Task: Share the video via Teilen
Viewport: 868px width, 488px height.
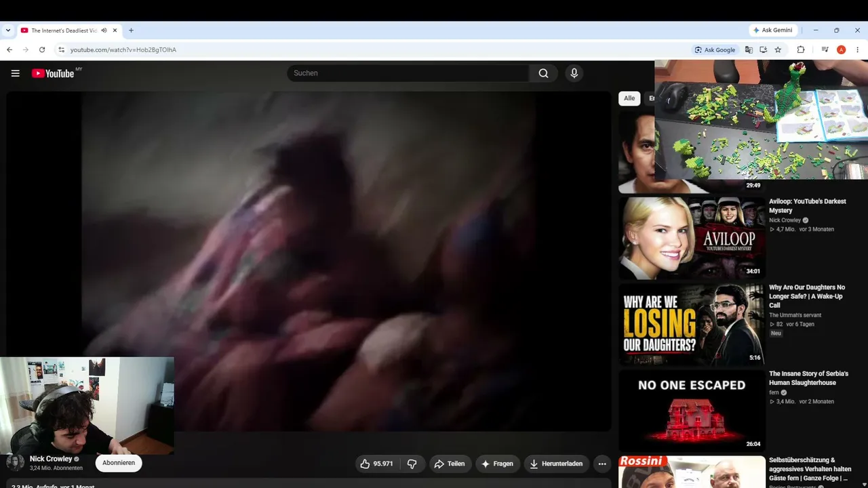Action: pyautogui.click(x=450, y=464)
